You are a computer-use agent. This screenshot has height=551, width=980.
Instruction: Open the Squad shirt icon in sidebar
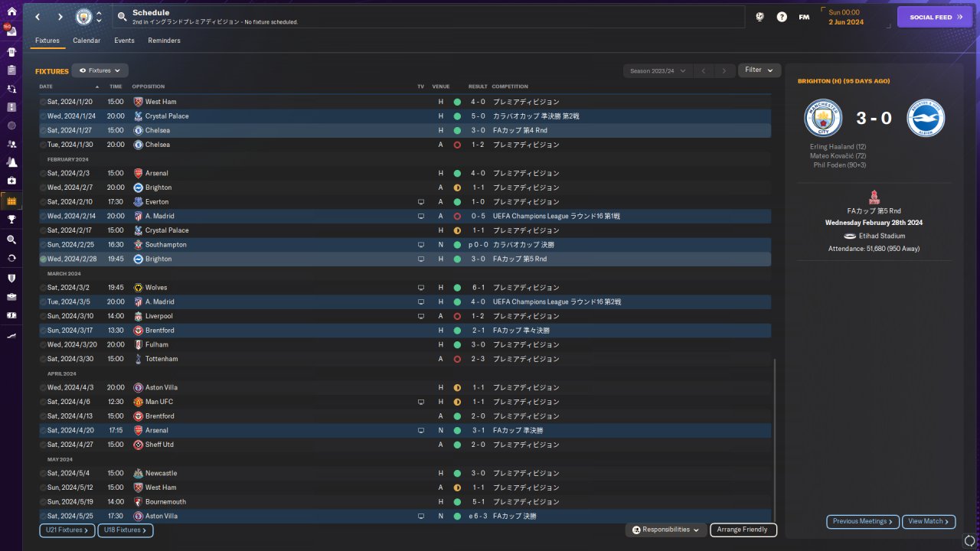click(11, 52)
